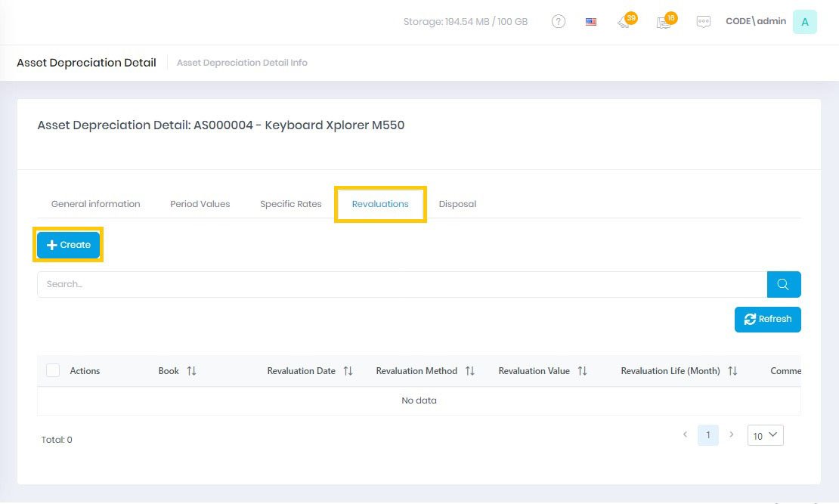
Task: Click the Refresh button
Action: (767, 319)
